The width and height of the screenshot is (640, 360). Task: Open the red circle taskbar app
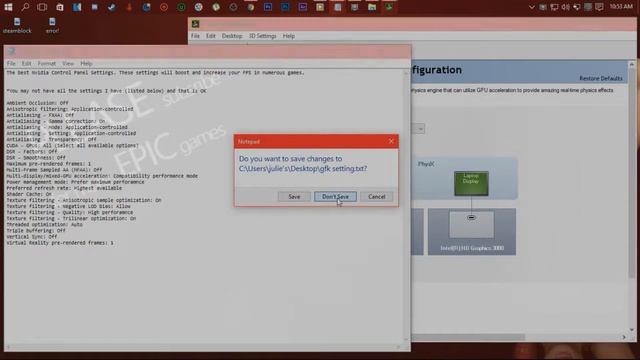164,7
